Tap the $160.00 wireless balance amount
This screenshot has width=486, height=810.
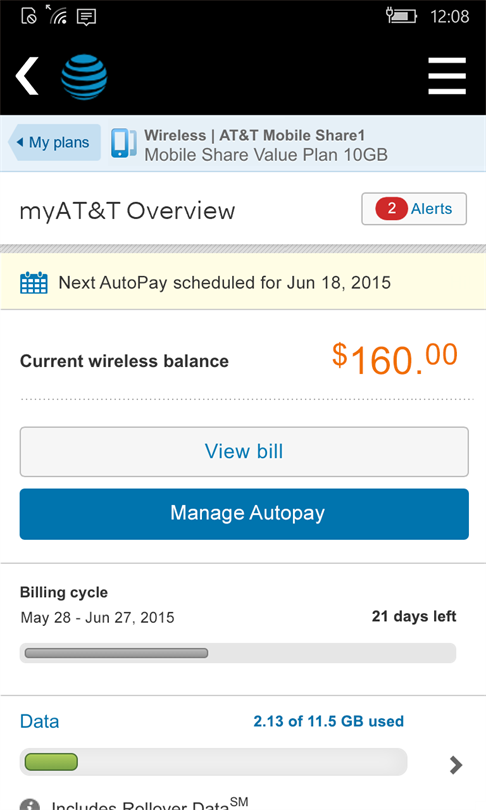click(x=395, y=359)
